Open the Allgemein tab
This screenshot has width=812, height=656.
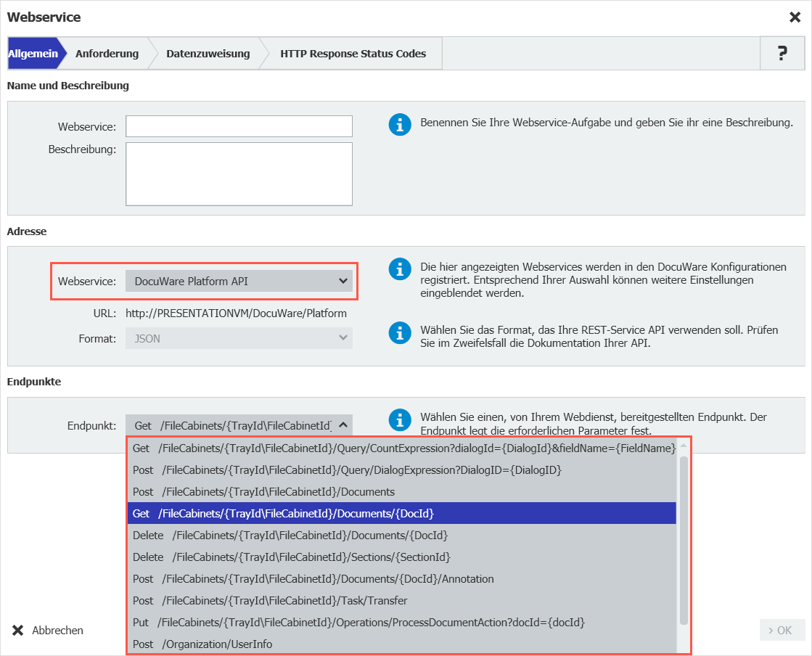(x=33, y=54)
